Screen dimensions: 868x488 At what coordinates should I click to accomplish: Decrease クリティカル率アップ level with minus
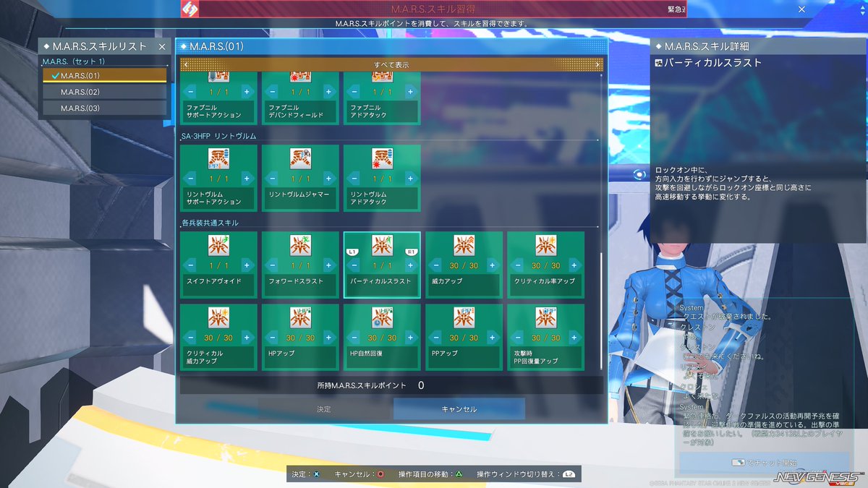(x=518, y=265)
